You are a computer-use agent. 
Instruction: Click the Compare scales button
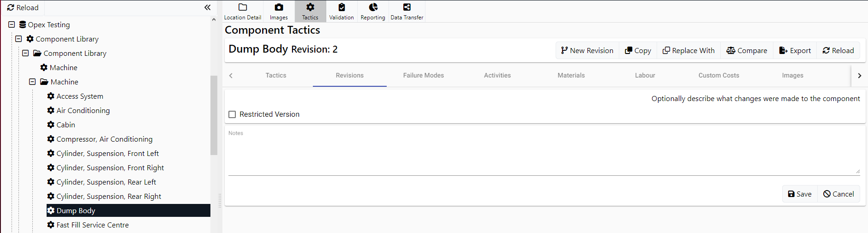click(x=747, y=50)
